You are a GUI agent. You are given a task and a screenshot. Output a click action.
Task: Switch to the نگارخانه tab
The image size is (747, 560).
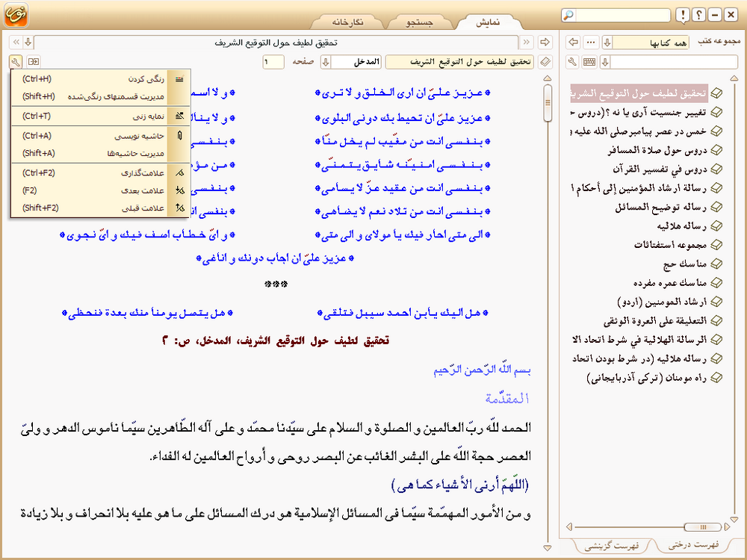[x=348, y=22]
